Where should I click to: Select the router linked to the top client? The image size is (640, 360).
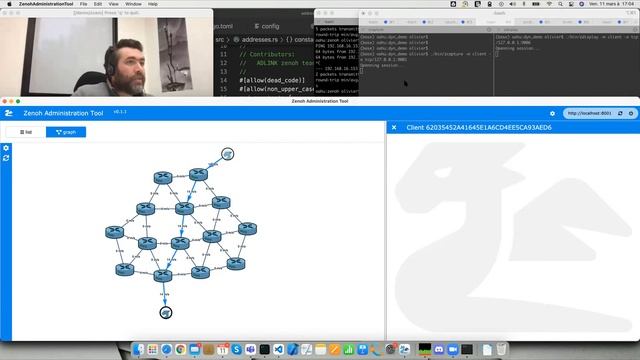pos(198,174)
